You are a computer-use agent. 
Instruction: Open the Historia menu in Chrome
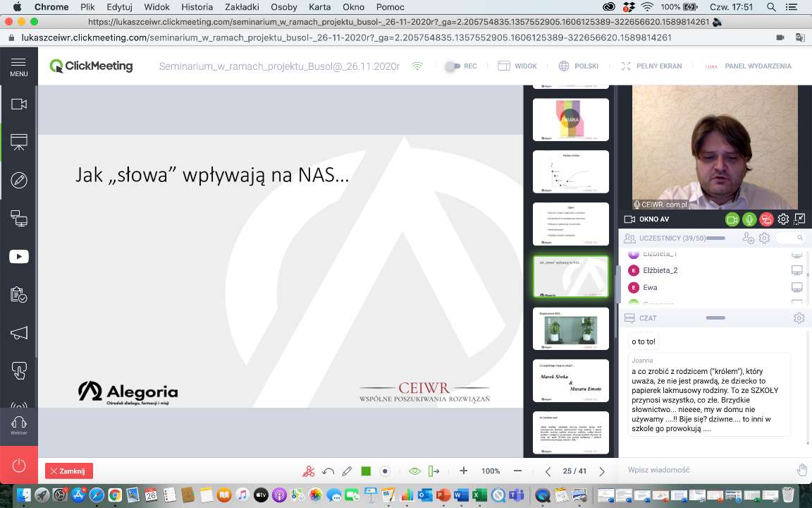point(197,7)
